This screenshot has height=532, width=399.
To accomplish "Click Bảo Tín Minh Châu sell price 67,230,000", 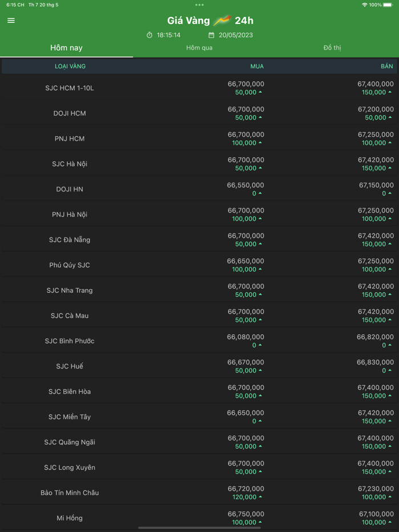I will point(376,489).
